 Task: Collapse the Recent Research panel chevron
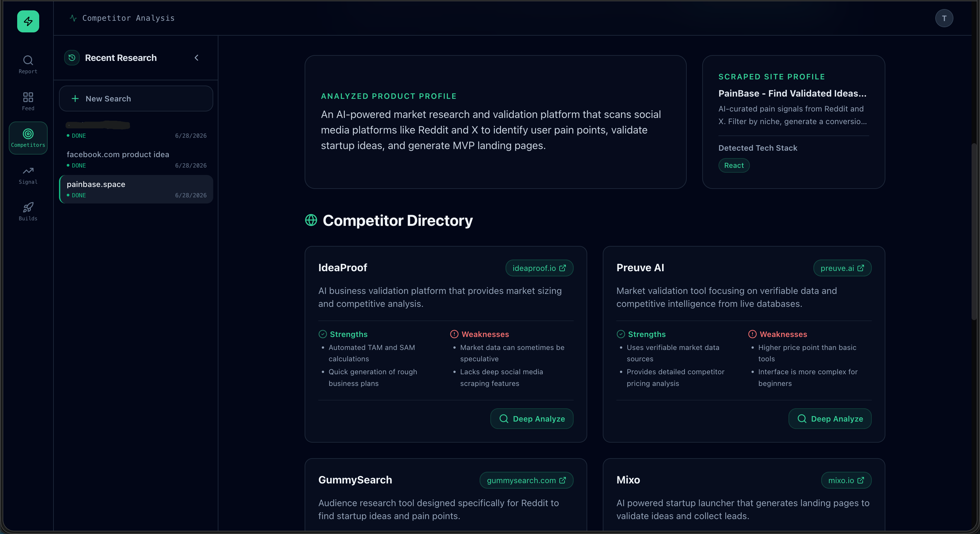[x=197, y=58]
